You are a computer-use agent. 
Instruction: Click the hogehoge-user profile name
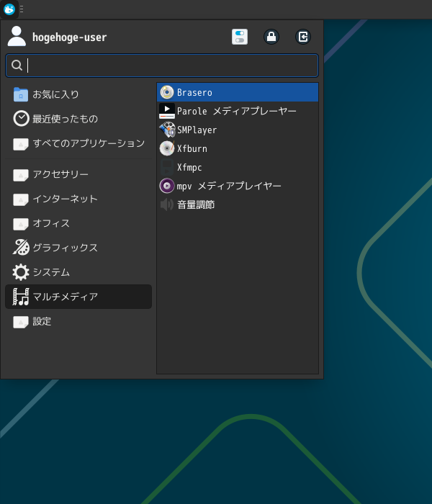[69, 37]
